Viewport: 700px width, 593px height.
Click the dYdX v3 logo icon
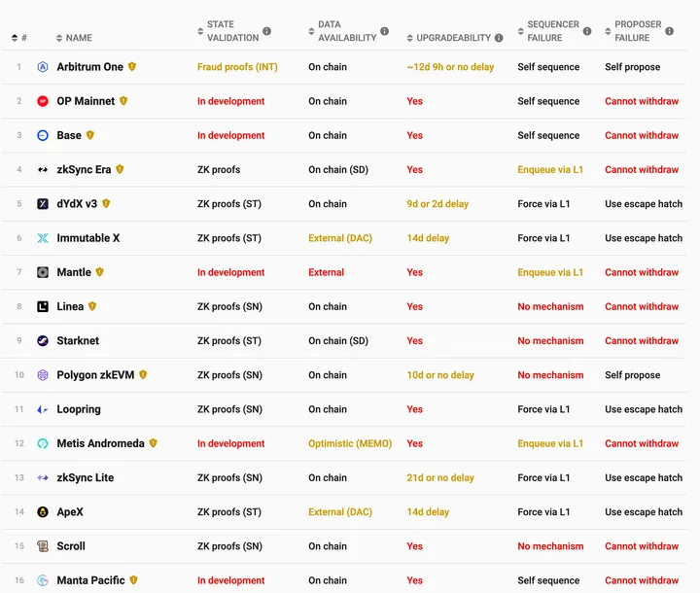(x=43, y=204)
